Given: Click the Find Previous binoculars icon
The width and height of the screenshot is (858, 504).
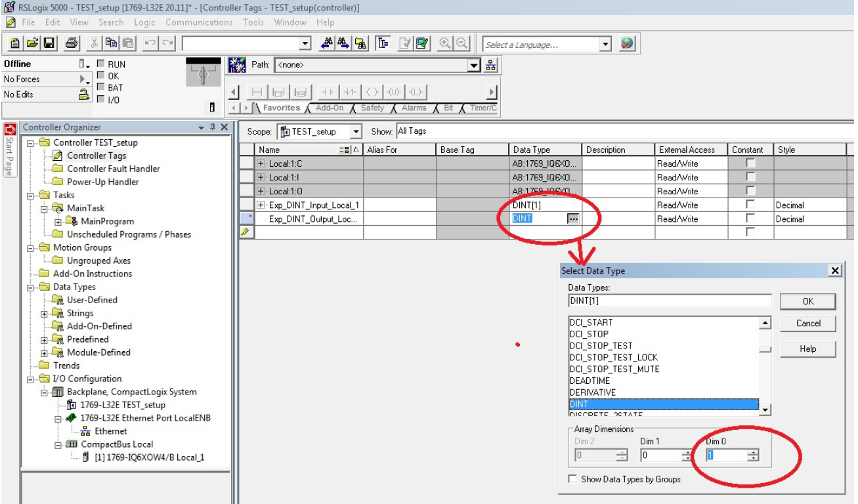Looking at the screenshot, I should tap(327, 44).
